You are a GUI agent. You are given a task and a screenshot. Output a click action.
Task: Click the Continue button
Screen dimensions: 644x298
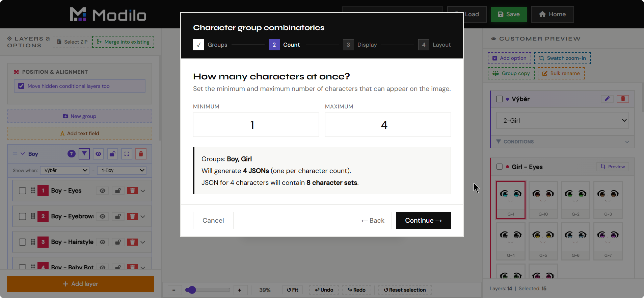point(423,220)
